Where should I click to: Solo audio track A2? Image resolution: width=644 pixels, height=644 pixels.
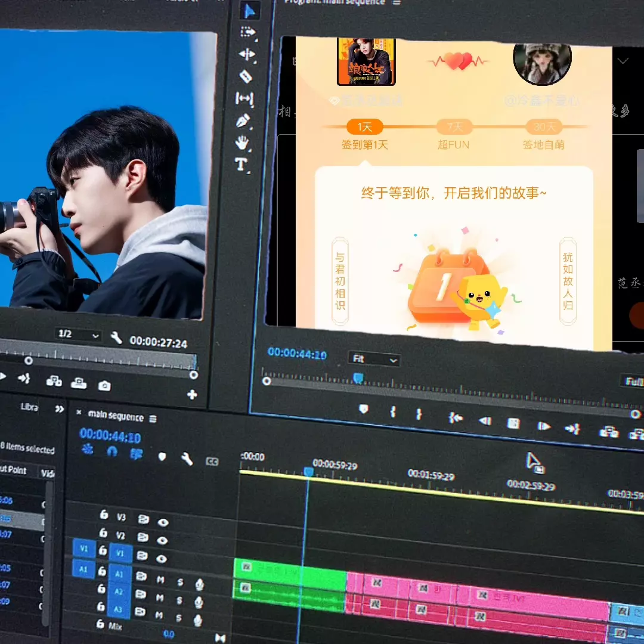pos(179,597)
